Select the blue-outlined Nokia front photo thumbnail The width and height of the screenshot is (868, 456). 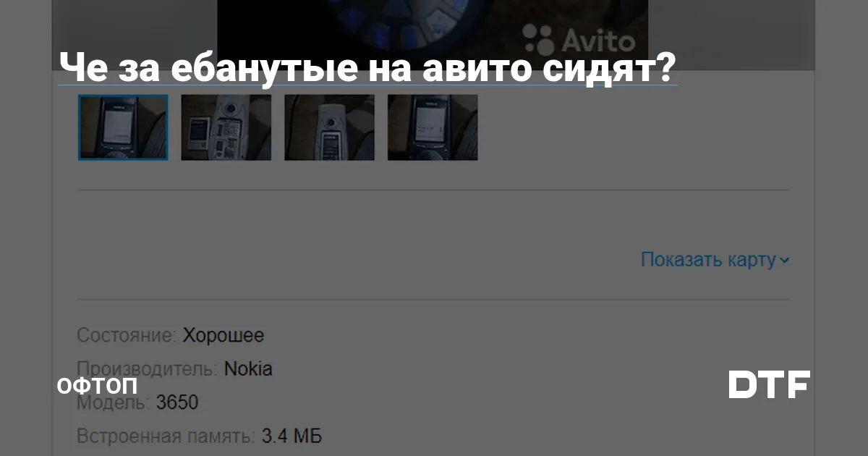click(123, 127)
